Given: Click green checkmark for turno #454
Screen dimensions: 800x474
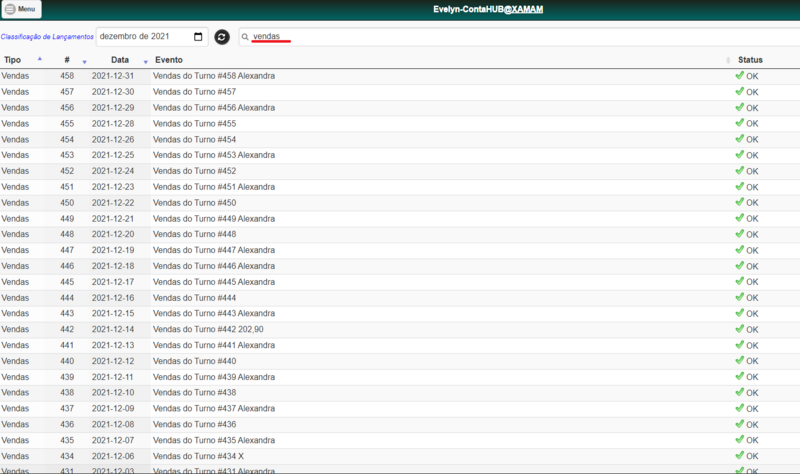Looking at the screenshot, I should (740, 139).
